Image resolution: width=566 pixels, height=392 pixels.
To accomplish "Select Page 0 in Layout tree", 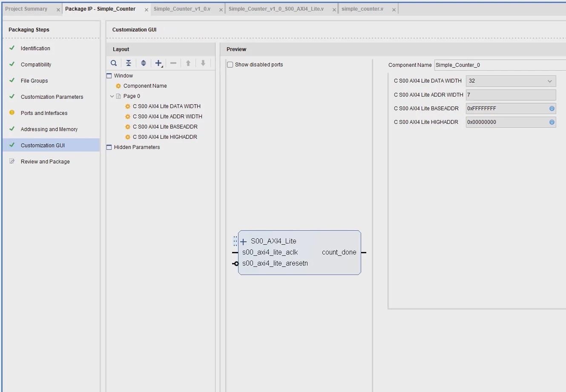I will point(132,96).
